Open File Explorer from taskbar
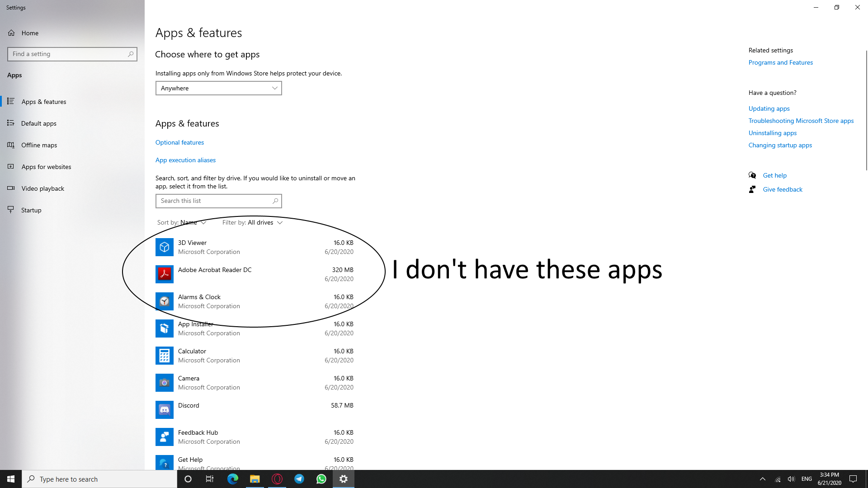868x488 pixels. 255,479
